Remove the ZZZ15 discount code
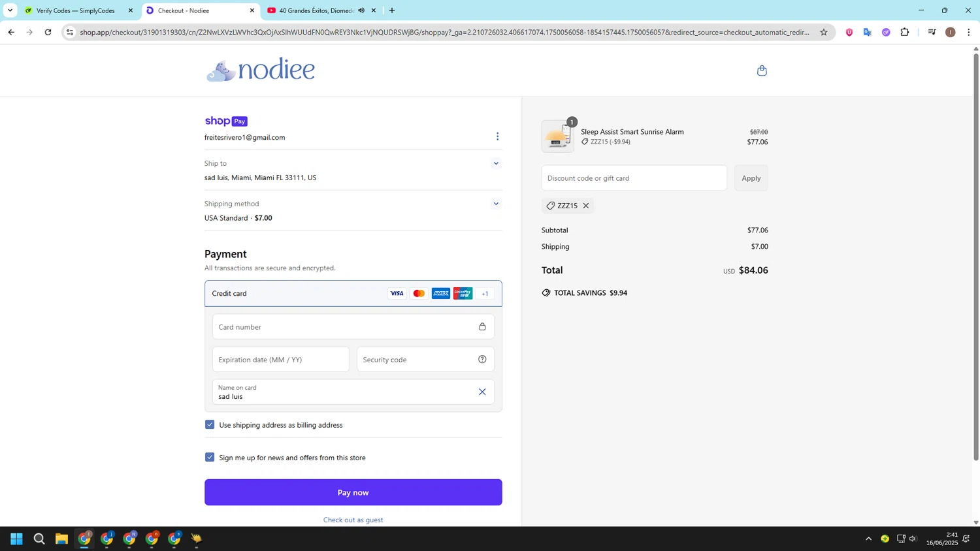Screen dimensions: 980x551 (x=586, y=206)
